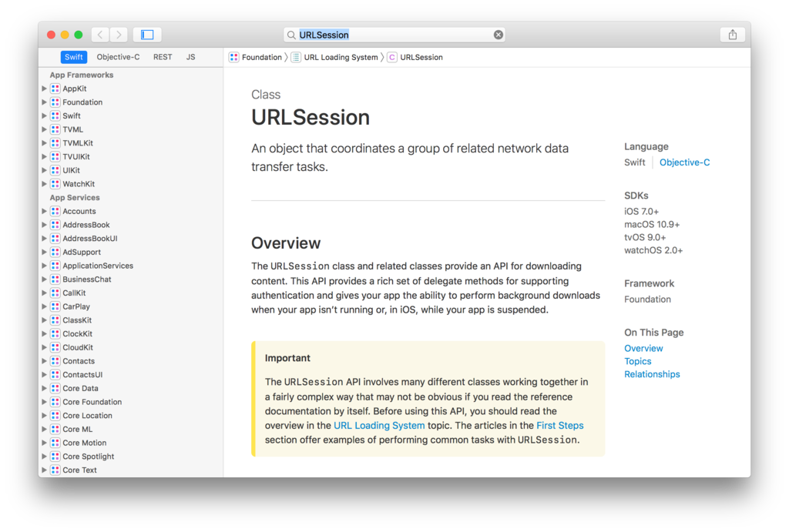The width and height of the screenshot is (789, 532).
Task: Expand the UIKit disclosure triangle
Action: (44, 170)
